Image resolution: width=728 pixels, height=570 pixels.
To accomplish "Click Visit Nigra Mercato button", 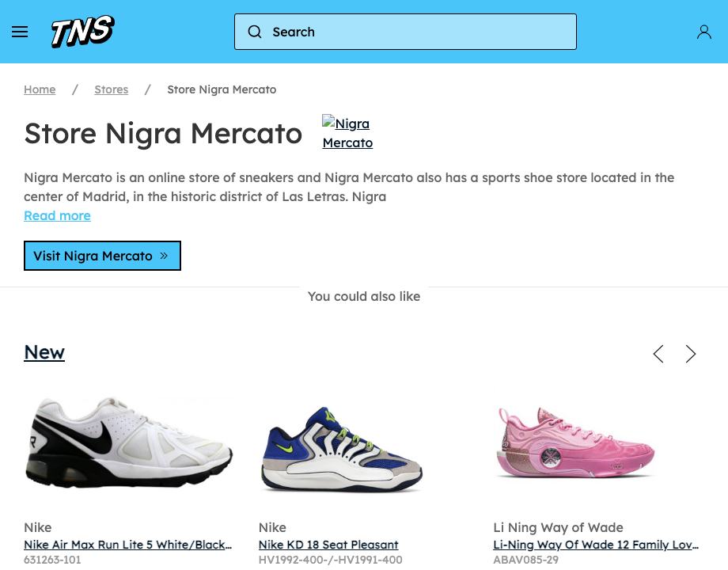I will click(102, 256).
